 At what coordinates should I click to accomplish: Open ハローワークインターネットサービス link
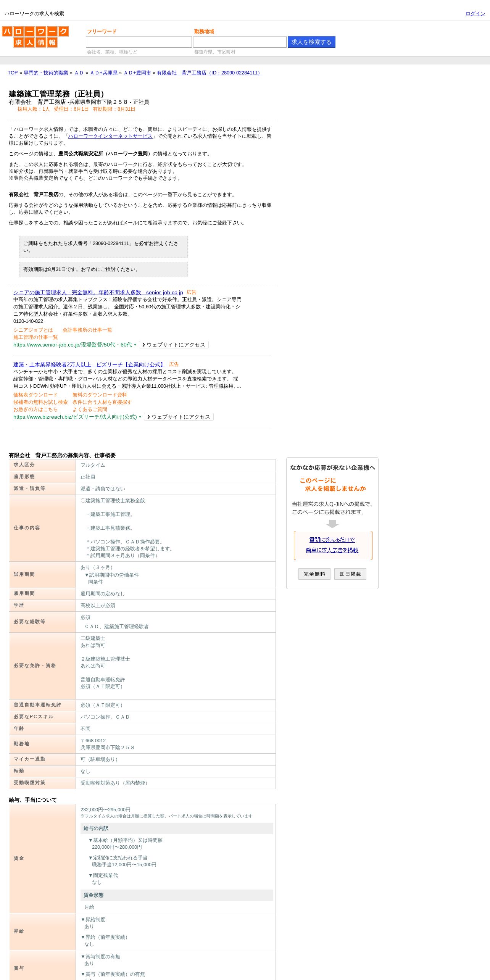(110, 136)
